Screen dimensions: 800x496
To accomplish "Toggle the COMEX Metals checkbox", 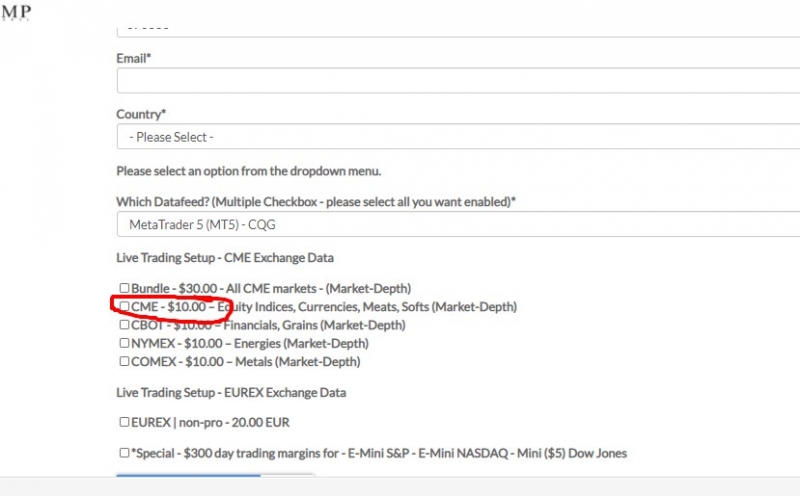I will click(x=124, y=361).
